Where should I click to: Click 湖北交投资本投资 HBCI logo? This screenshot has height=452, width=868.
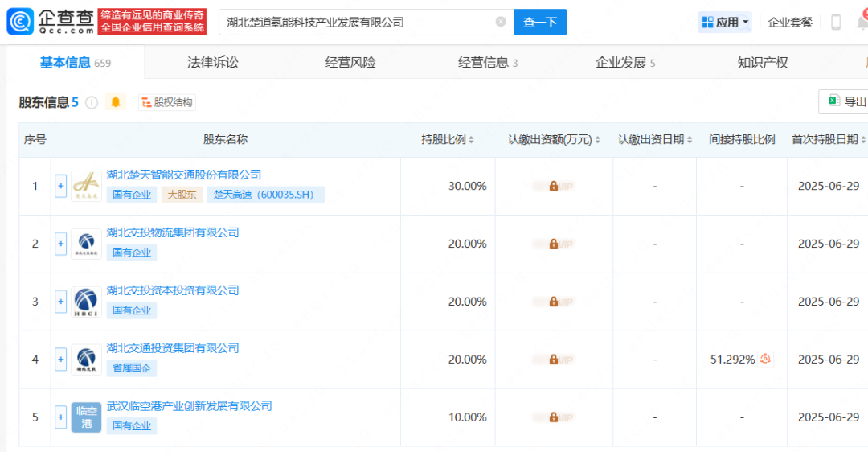click(x=86, y=302)
